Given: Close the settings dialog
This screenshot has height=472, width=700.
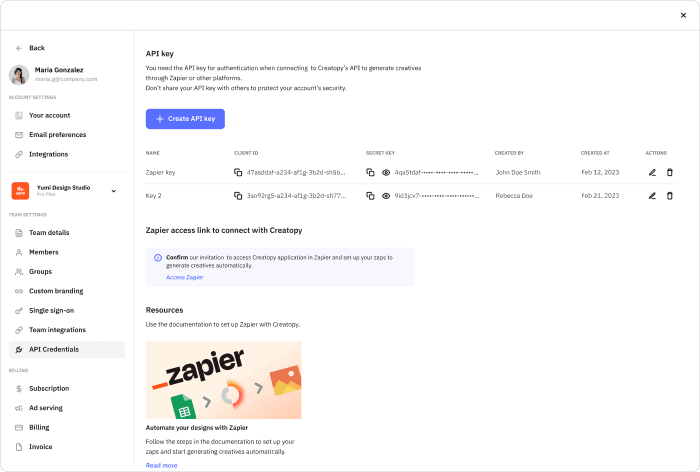Looking at the screenshot, I should [x=684, y=15].
